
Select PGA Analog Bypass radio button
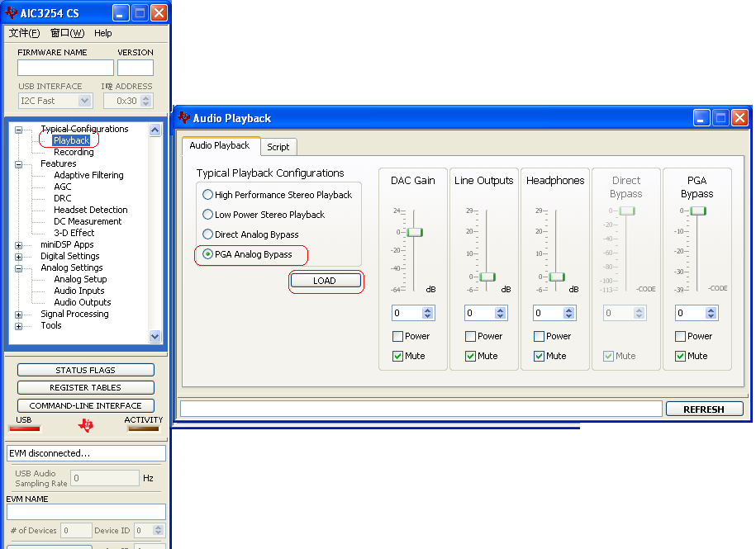coord(208,253)
